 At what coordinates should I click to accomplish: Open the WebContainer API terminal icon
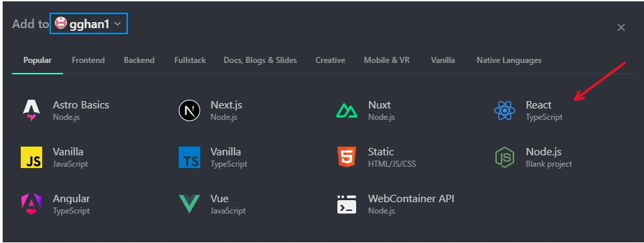(x=347, y=204)
